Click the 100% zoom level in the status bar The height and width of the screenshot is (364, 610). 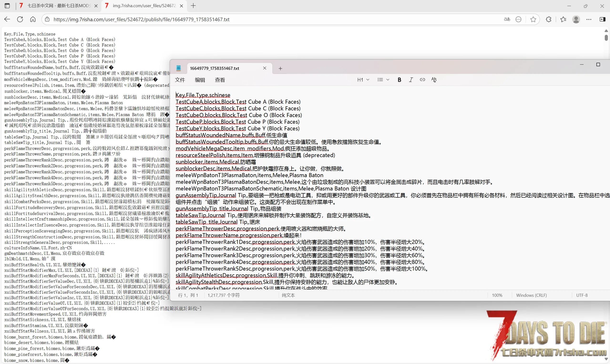tap(497, 295)
